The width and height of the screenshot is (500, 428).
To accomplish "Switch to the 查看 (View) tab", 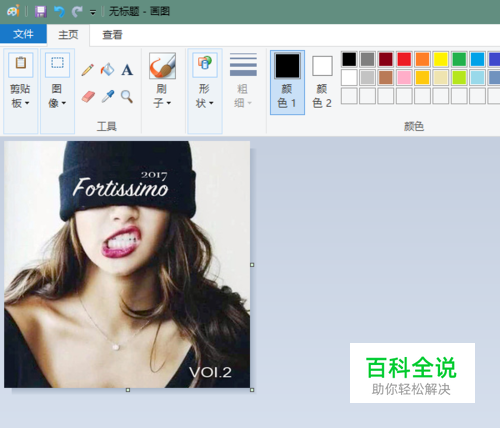I will (x=112, y=35).
